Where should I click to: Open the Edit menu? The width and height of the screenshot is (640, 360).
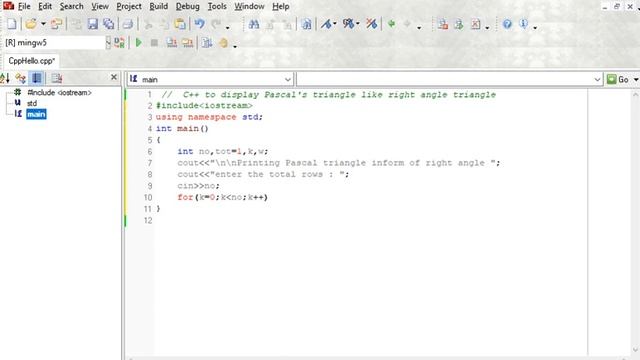click(x=45, y=7)
